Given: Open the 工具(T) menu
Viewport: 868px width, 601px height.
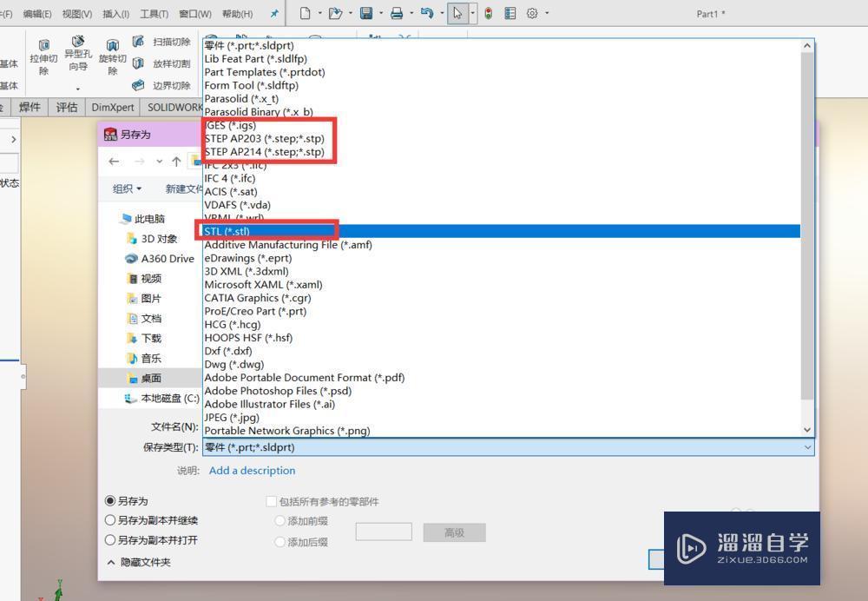Looking at the screenshot, I should [154, 14].
